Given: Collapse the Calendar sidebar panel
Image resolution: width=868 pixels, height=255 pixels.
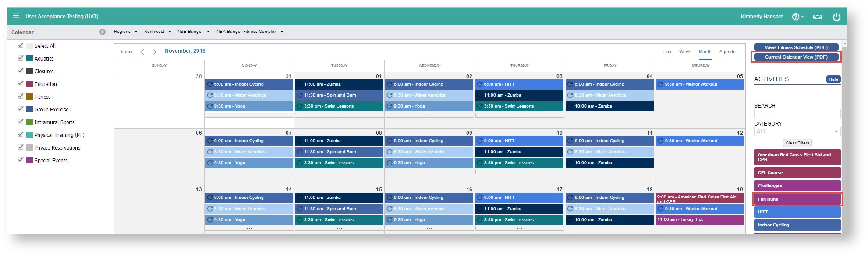Looking at the screenshot, I should click(x=103, y=32).
